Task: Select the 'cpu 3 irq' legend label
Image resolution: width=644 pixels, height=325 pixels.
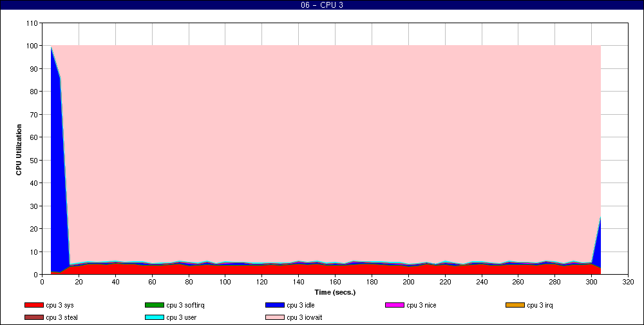Action: pyautogui.click(x=540, y=305)
